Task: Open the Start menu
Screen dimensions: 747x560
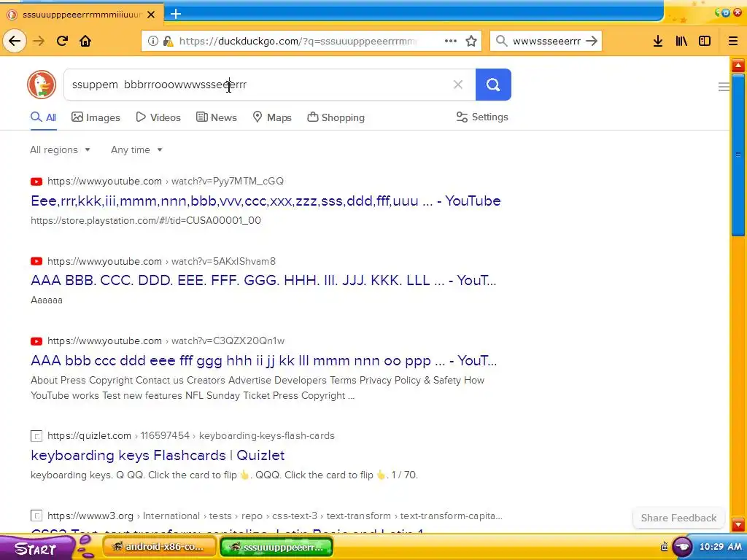Action: click(x=37, y=548)
